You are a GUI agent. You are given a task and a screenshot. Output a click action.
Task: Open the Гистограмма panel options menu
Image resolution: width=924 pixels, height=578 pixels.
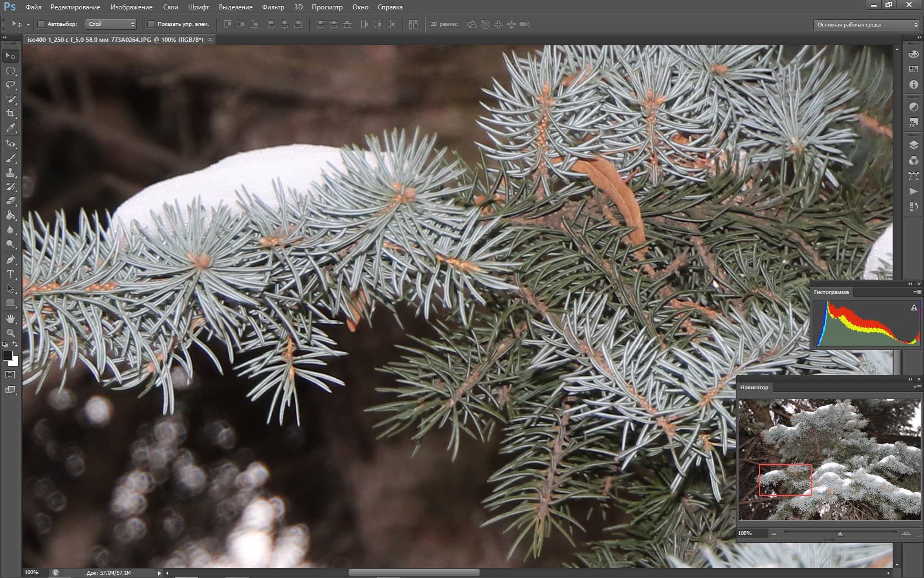point(917,292)
